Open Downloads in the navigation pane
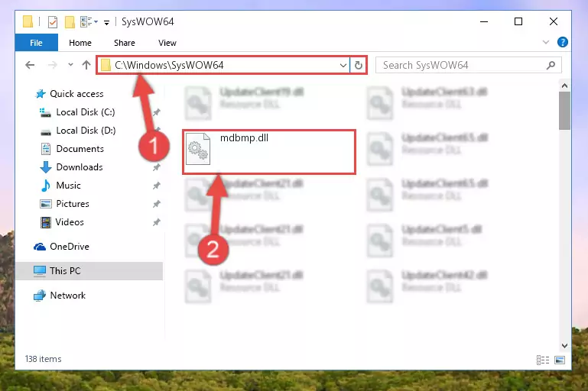 click(x=80, y=167)
